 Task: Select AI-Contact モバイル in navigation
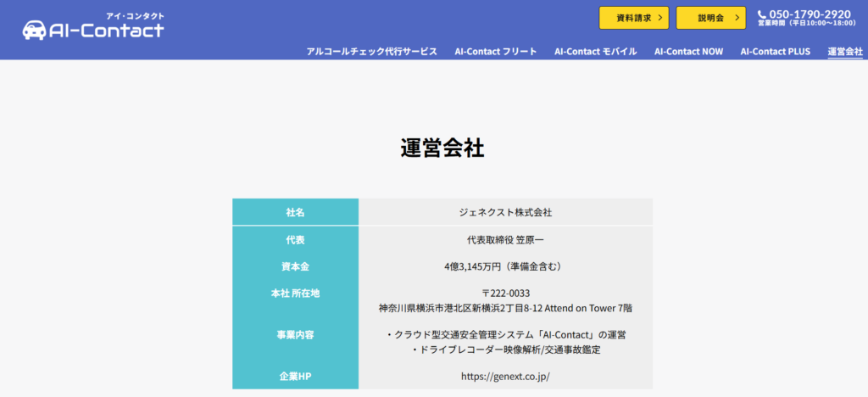[596, 52]
